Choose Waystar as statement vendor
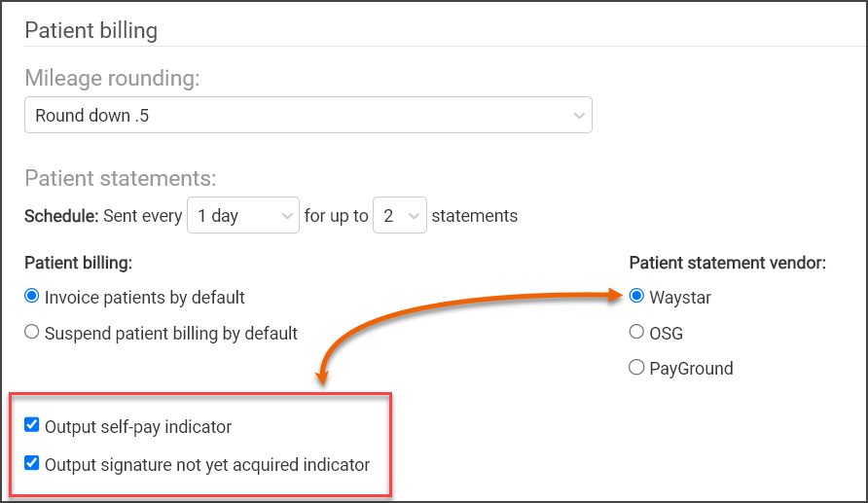 636,296
